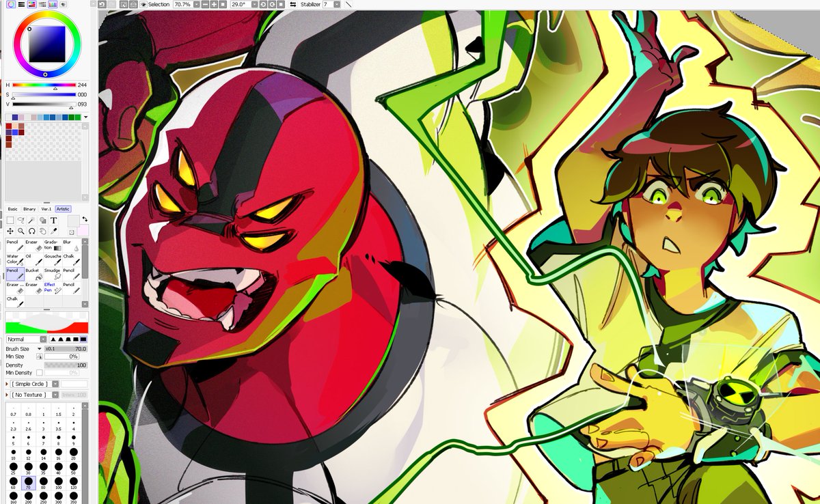Select the rectangular selection tool
The image size is (820, 504).
[10, 220]
